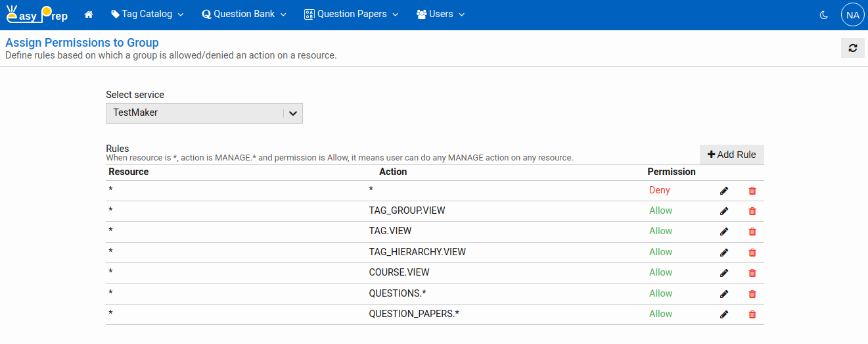Edit the QUESTIONS.* rule
This screenshot has height=344, width=868.
point(724,294)
